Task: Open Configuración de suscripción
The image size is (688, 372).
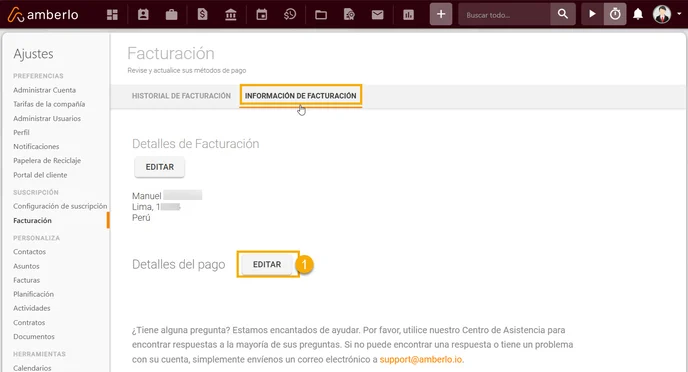Action: coord(60,206)
